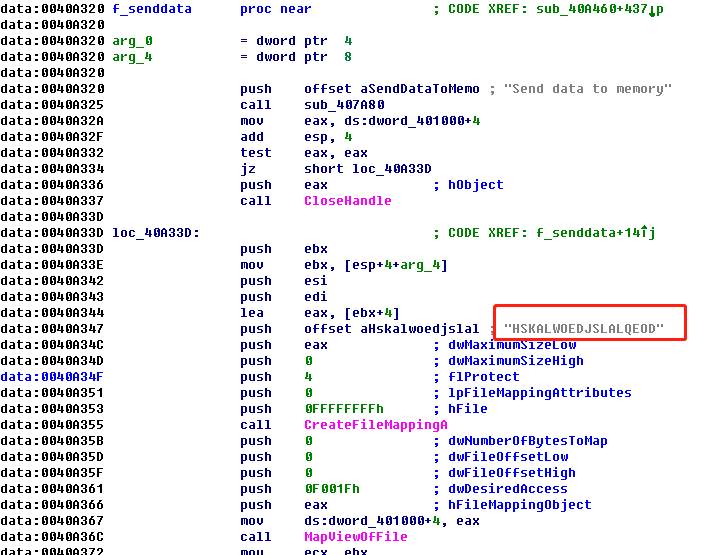Select the f_senddata+14 code xref

point(595,233)
